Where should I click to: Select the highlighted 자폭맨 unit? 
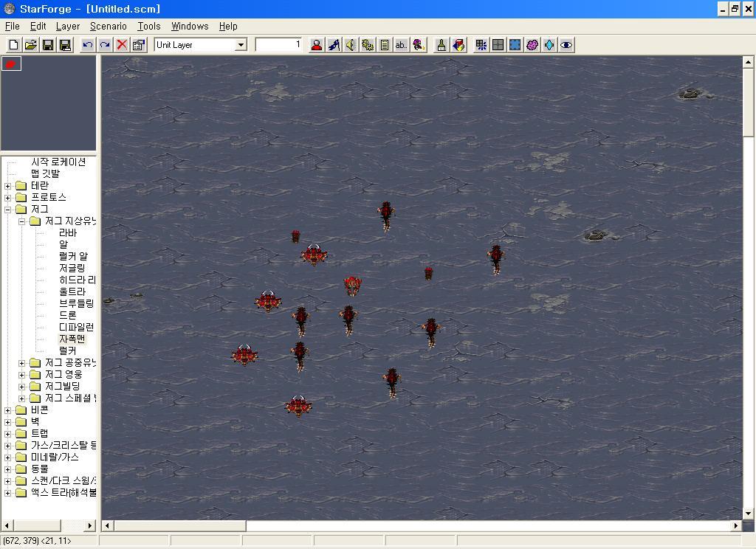(72, 339)
